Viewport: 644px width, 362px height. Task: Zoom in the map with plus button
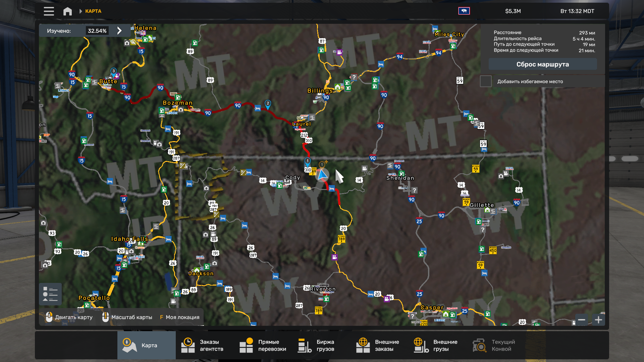pos(598,320)
